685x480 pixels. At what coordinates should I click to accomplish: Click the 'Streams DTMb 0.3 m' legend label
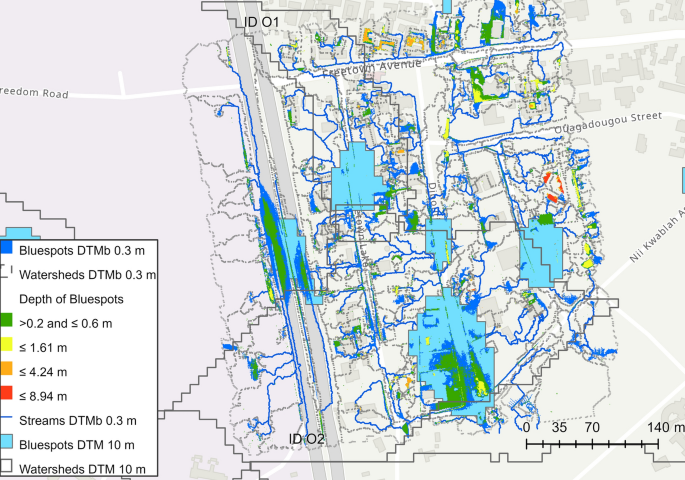[x=78, y=421]
